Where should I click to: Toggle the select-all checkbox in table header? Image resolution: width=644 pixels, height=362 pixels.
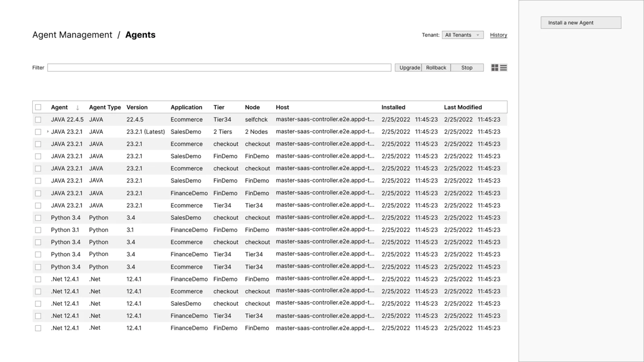pos(38,107)
